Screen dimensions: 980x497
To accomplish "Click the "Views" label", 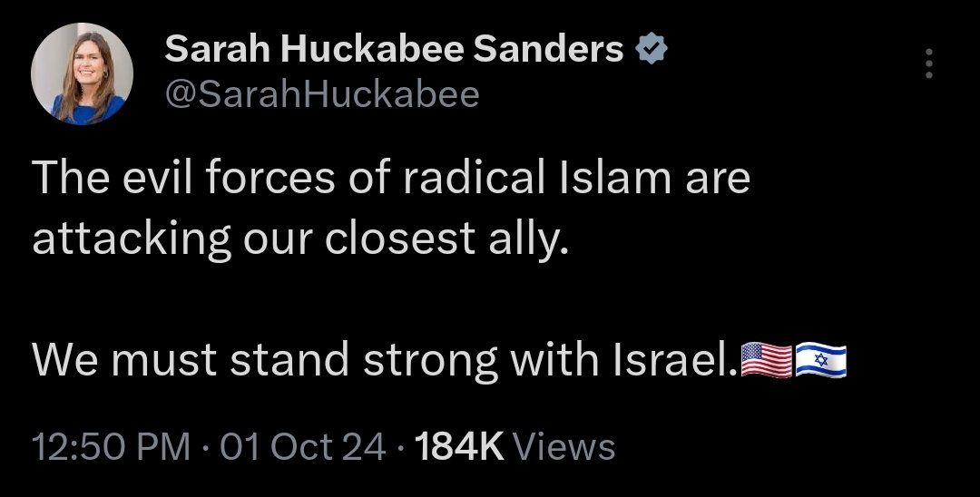I will click(x=564, y=446).
